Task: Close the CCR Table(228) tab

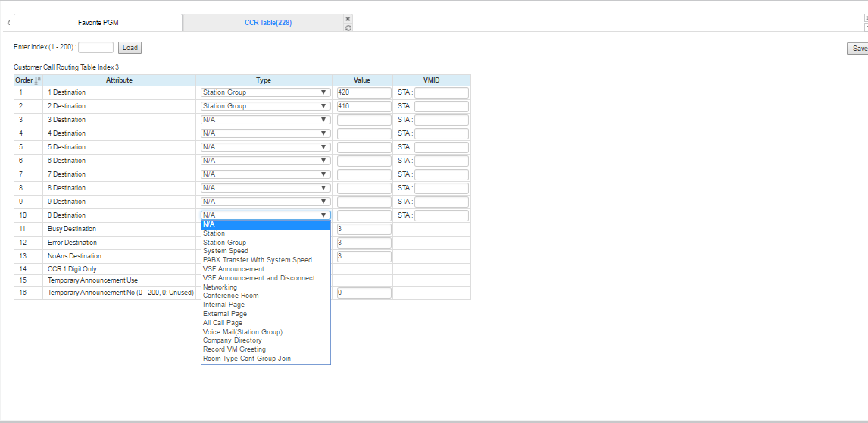Action: pyautogui.click(x=348, y=19)
